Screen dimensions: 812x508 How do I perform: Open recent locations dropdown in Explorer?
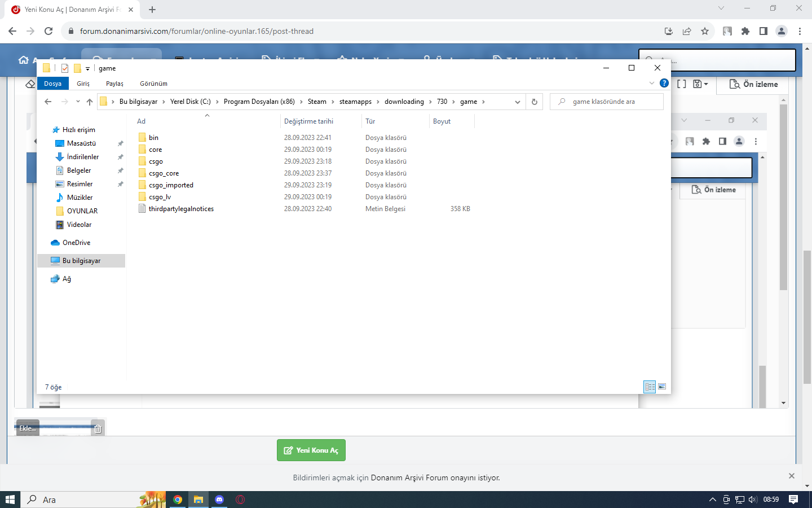tap(78, 102)
